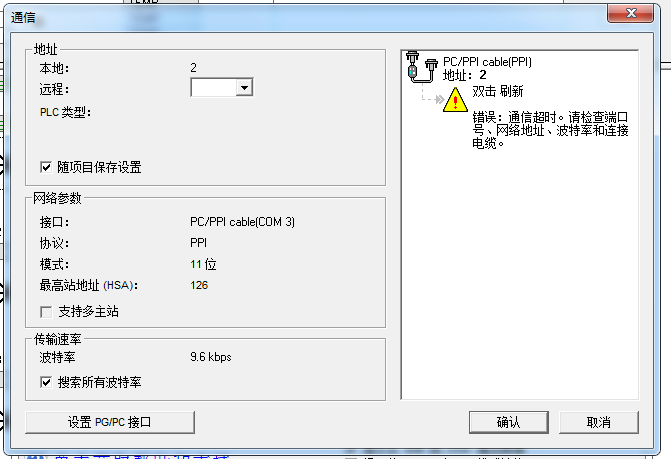
Task: Click the 9.6 kbps baud rate value
Action: coord(211,357)
